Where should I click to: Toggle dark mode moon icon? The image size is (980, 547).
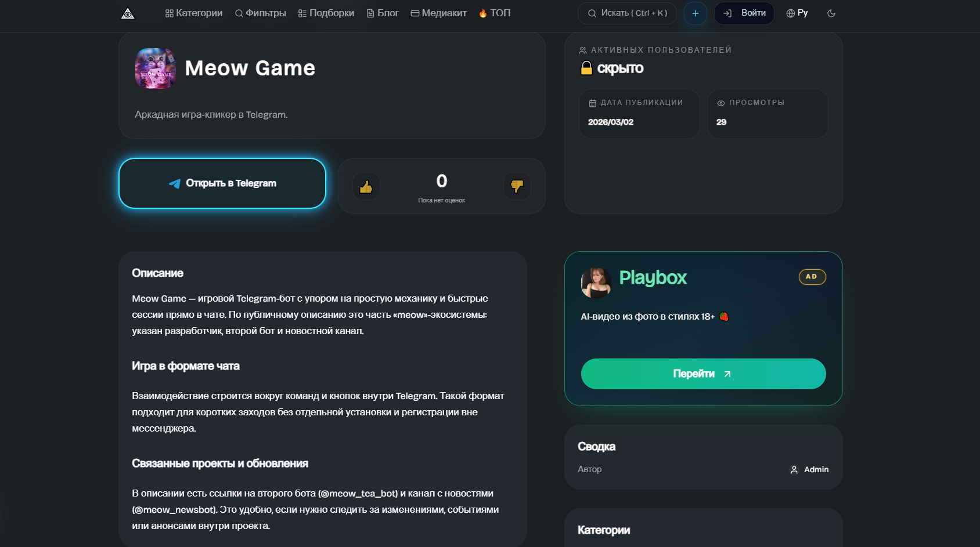pos(831,13)
